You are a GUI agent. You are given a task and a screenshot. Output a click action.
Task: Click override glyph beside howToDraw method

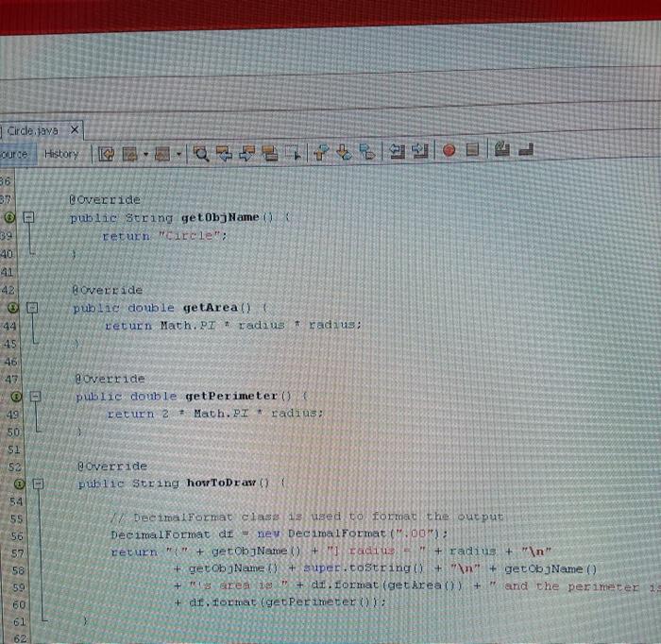point(19,483)
